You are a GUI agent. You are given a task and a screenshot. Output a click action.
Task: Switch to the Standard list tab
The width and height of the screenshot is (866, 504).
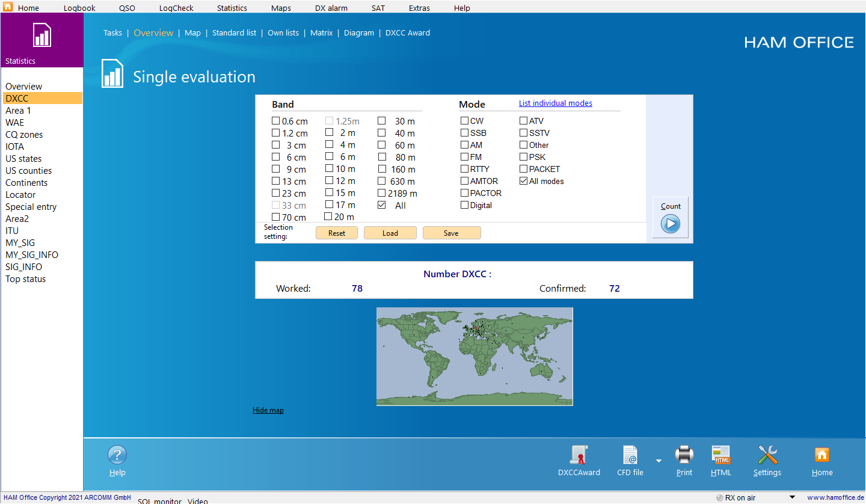(x=234, y=33)
